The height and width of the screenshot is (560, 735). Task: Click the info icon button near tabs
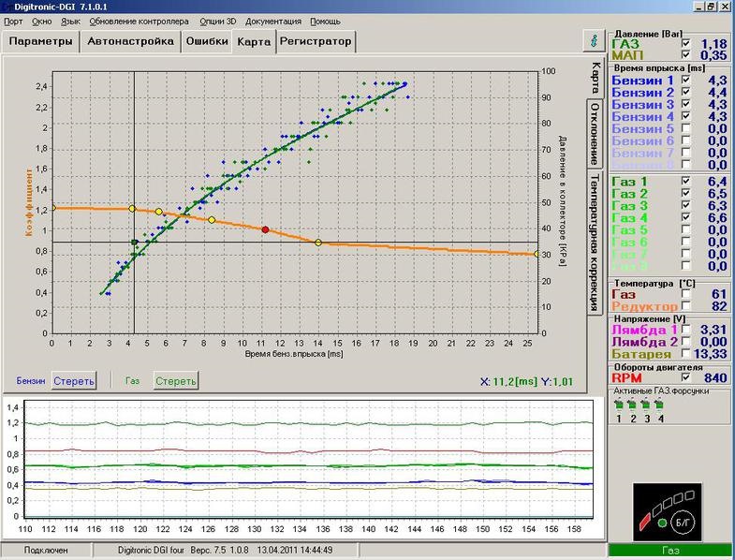point(595,41)
